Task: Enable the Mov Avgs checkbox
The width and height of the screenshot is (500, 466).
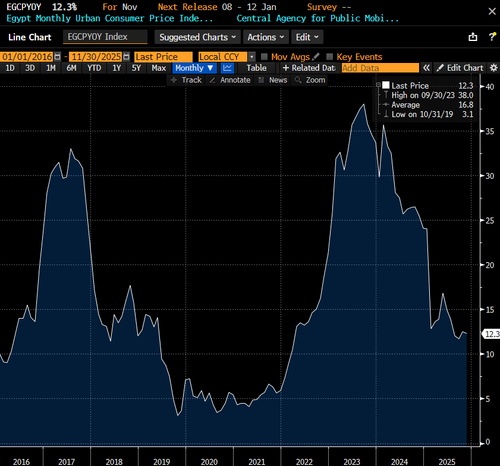Action: coord(264,56)
